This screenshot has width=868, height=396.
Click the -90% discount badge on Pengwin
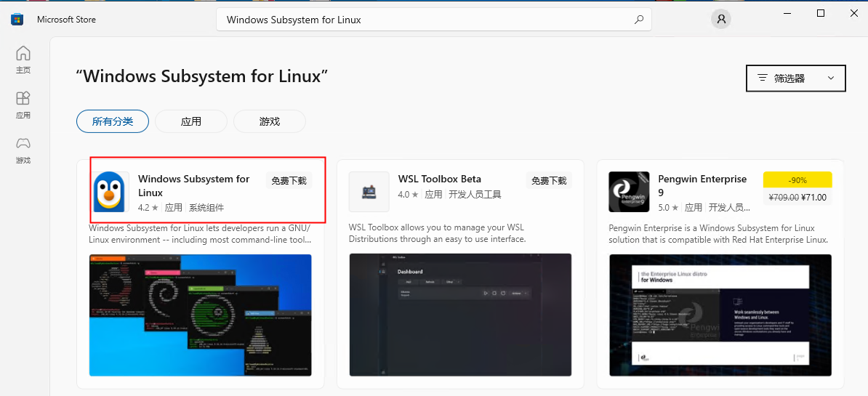pyautogui.click(x=797, y=180)
